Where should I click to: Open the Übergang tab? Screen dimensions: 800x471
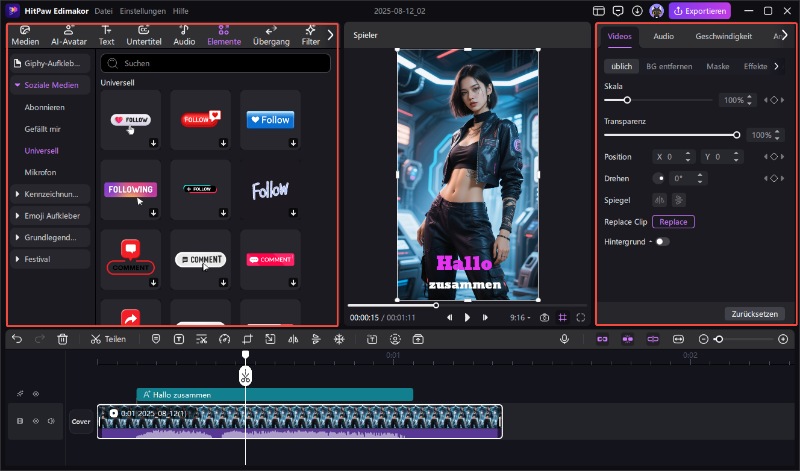coord(271,36)
